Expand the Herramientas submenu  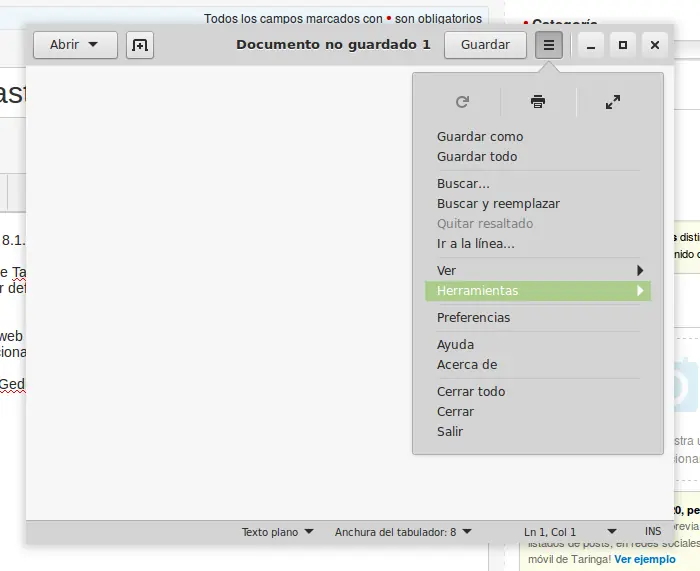(x=538, y=291)
